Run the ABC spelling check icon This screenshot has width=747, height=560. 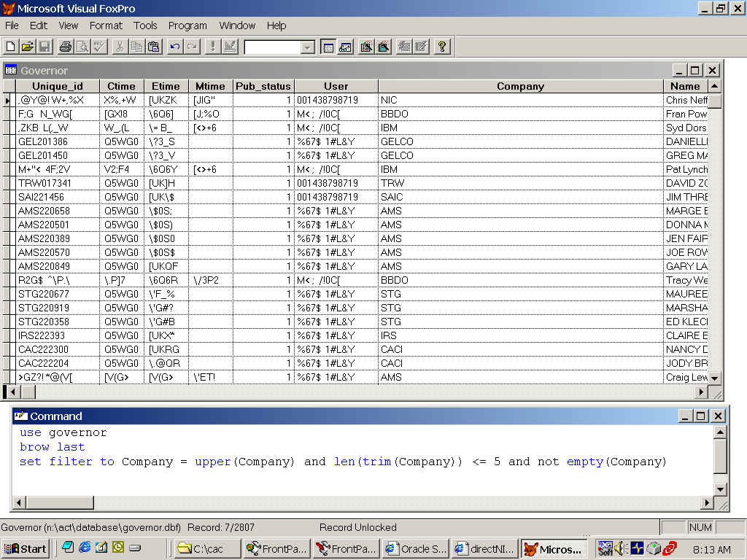pyautogui.click(x=99, y=47)
